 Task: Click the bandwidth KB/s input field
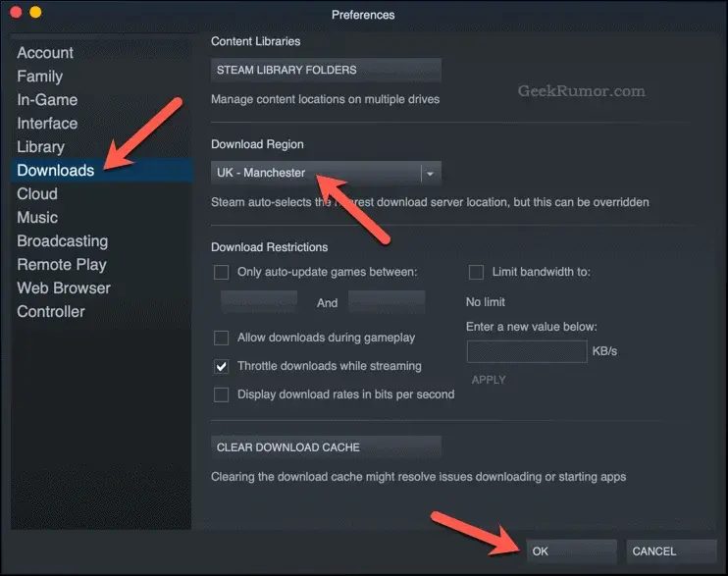click(526, 350)
